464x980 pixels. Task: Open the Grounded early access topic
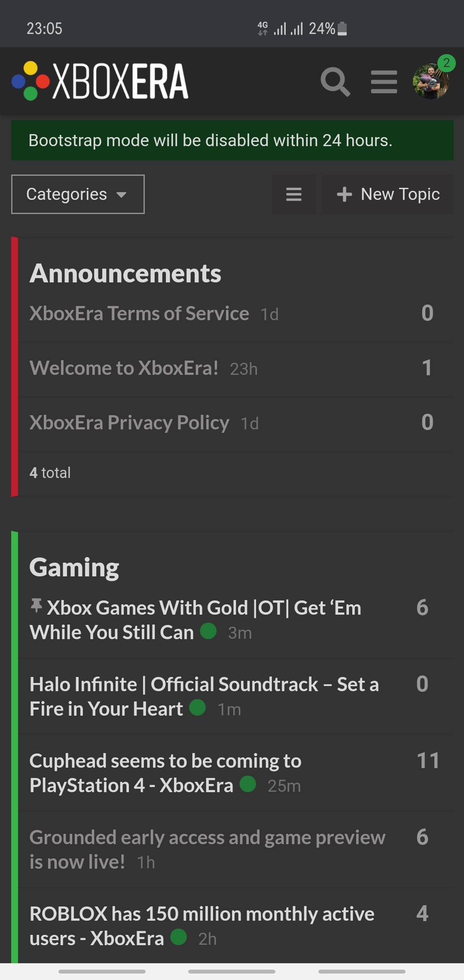pyautogui.click(x=207, y=849)
